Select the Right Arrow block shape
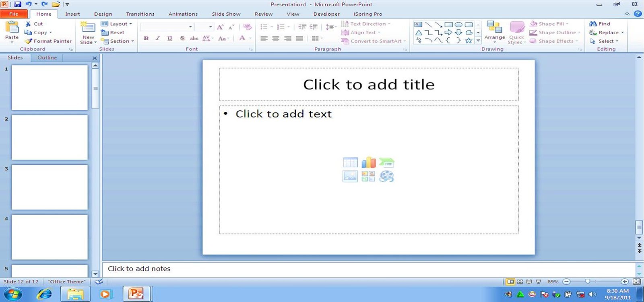Viewport: 644px width, 302px height. point(448,33)
